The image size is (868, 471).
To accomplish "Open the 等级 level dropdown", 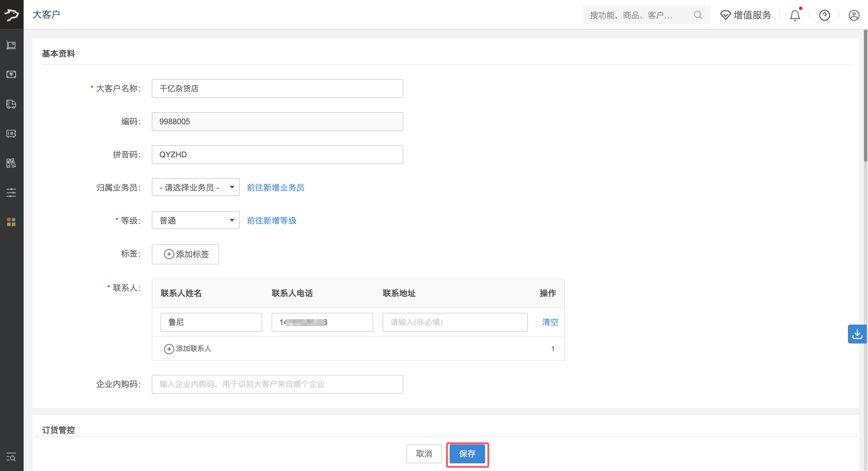I will pos(195,220).
